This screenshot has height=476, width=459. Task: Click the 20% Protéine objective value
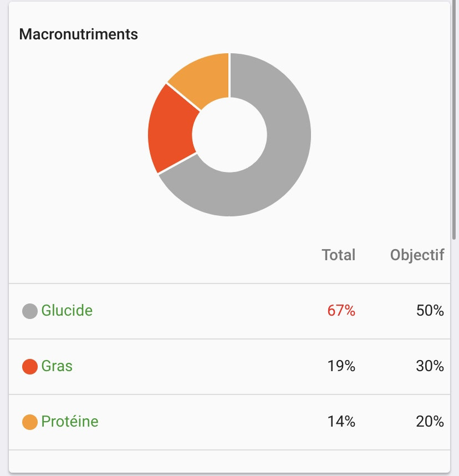430,422
